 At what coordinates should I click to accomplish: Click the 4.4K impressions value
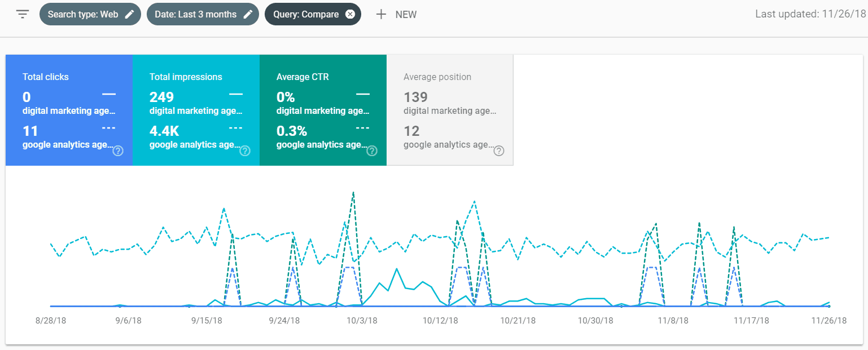tap(164, 131)
